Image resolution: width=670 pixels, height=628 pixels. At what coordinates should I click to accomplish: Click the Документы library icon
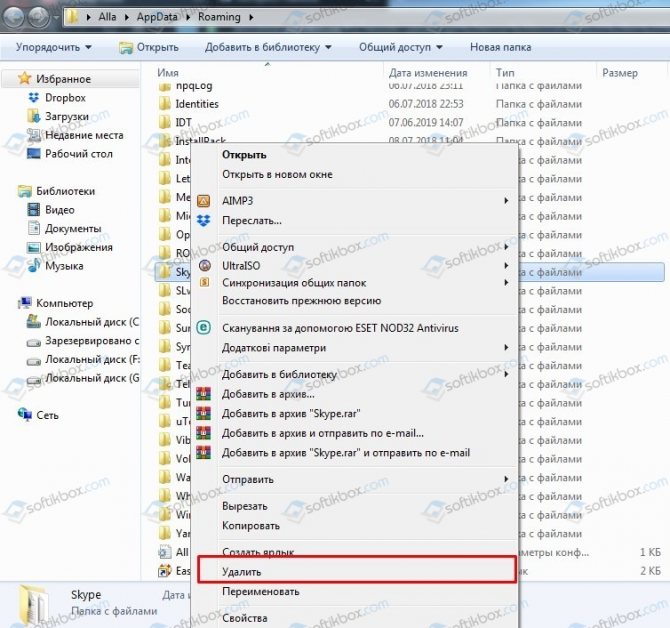[x=33, y=228]
